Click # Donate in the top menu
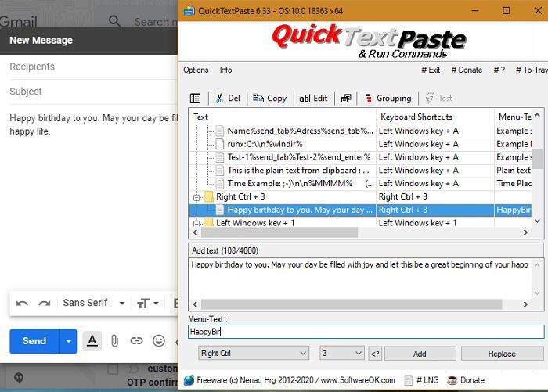Viewport: 548px width, 392px height. pyautogui.click(x=467, y=70)
